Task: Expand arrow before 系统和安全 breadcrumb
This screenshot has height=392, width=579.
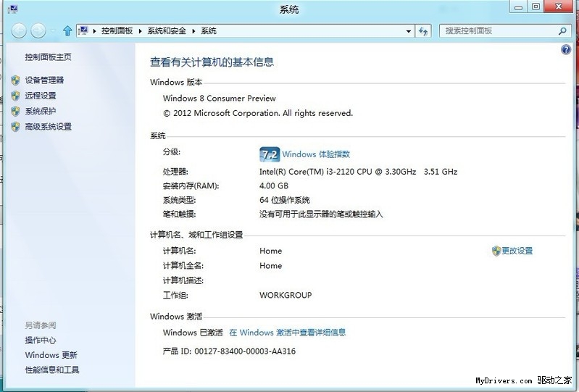Action: [141, 31]
